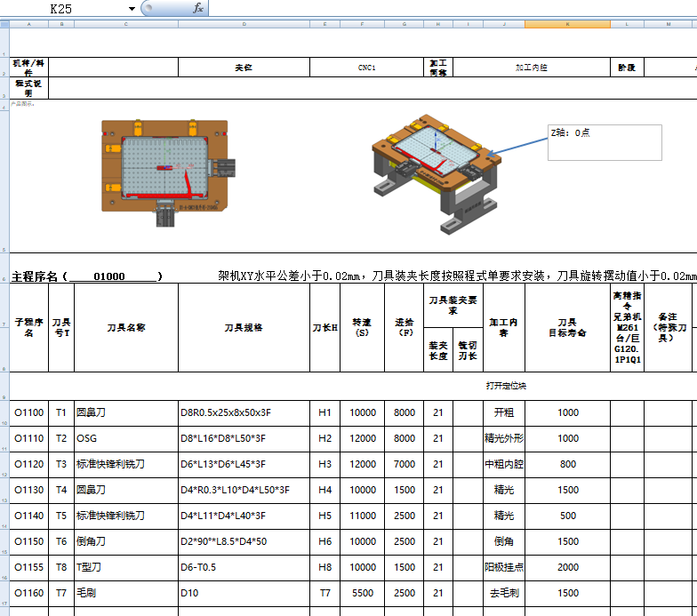Select column F header

click(362, 24)
